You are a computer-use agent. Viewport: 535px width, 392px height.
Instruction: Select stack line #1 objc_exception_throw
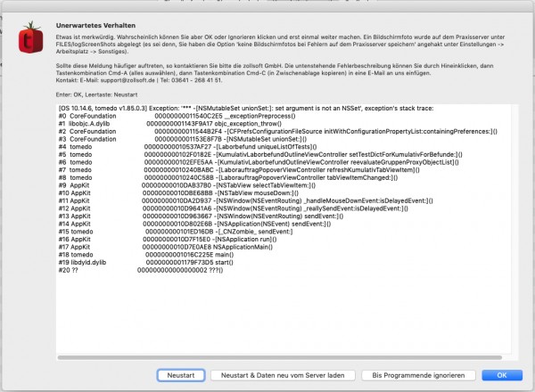(170, 124)
